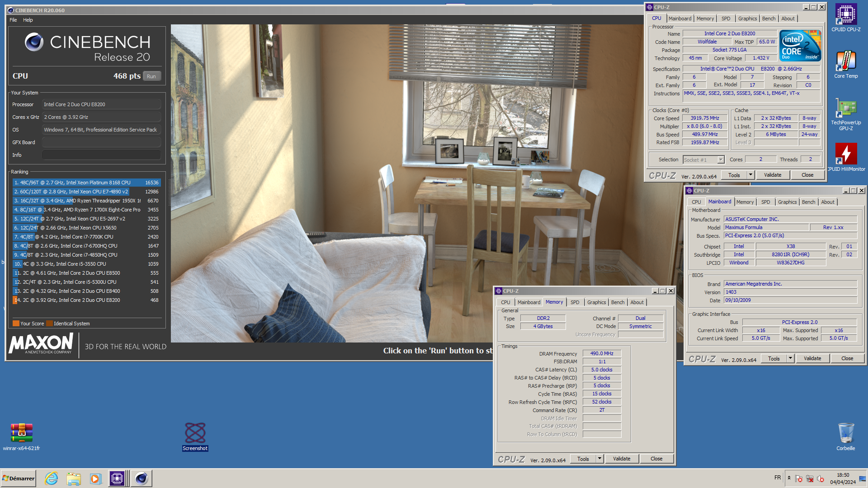The width and height of the screenshot is (868, 488).
Task: Run the Cinebench CPU benchmark
Action: (151, 76)
